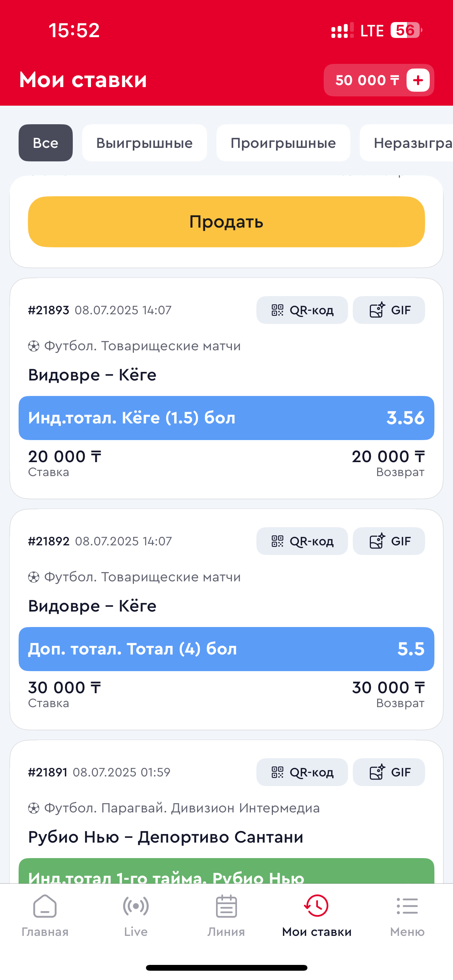
Task: Open the Линия calendar icon
Action: [226, 906]
